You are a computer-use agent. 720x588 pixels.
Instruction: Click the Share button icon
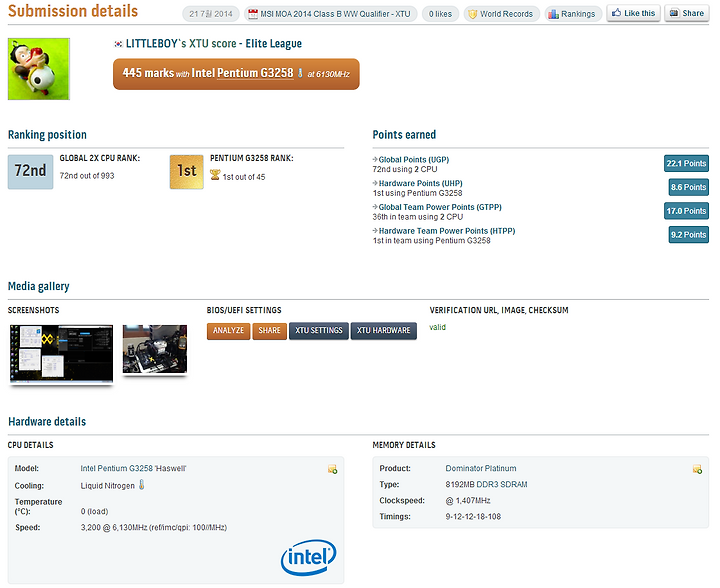674,13
